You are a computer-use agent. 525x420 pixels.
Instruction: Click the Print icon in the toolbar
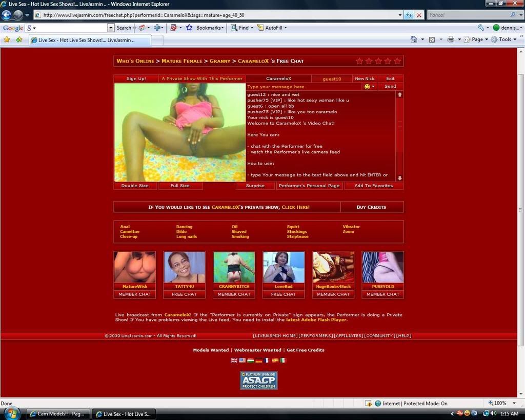tap(451, 39)
